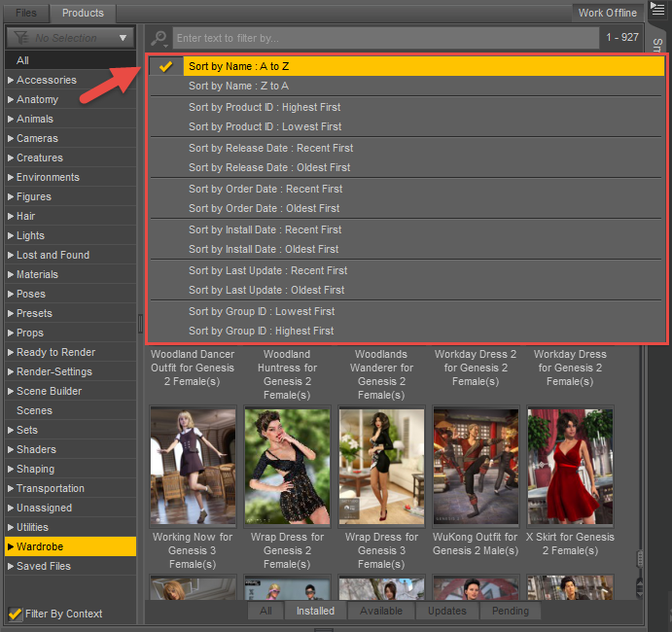This screenshot has width=672, height=632.
Task: Click the checkmark beside Sort by Name A to Z
Action: (x=166, y=66)
